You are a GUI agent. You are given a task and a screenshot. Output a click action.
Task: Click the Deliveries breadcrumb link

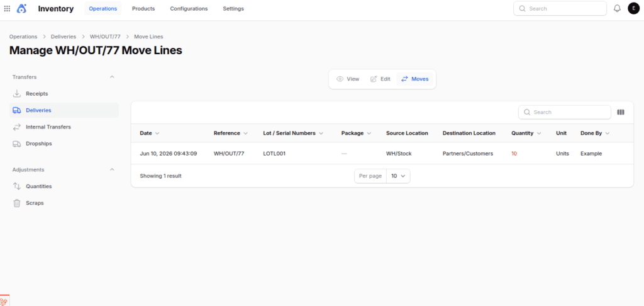pyautogui.click(x=64, y=37)
